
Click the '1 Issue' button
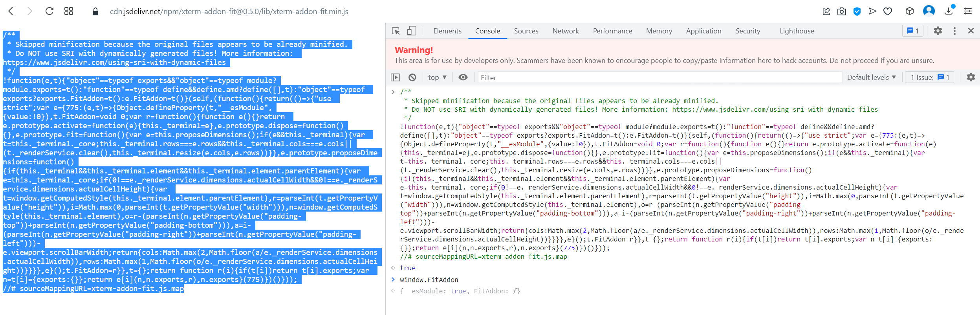coord(930,77)
